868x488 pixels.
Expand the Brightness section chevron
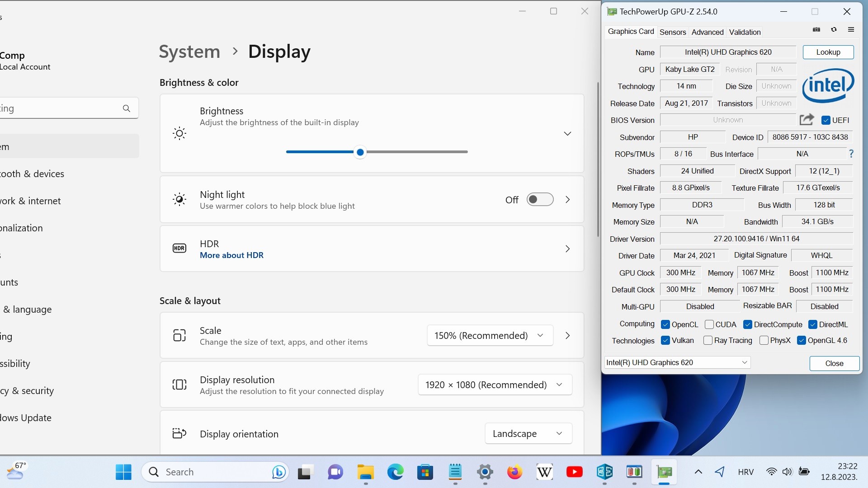[x=567, y=134]
